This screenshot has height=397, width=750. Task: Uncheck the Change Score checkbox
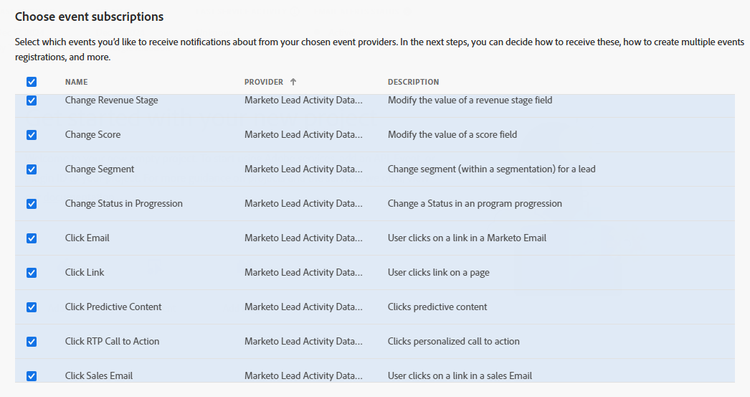click(32, 135)
